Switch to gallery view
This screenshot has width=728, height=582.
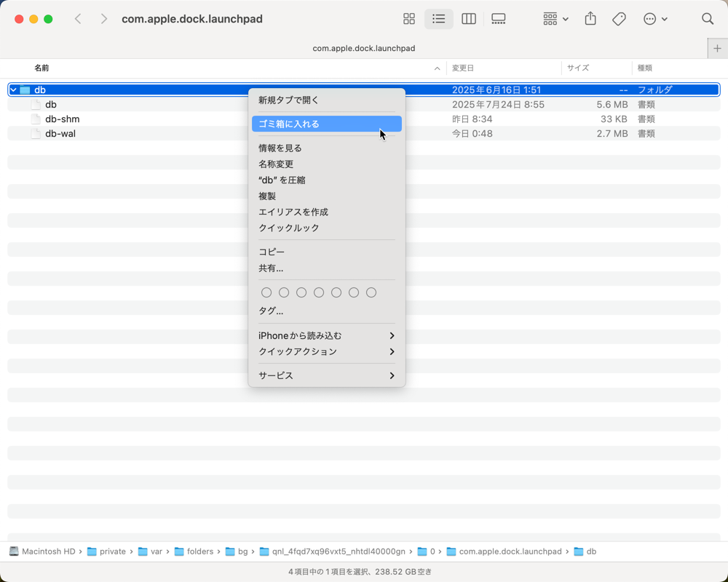coord(498,19)
